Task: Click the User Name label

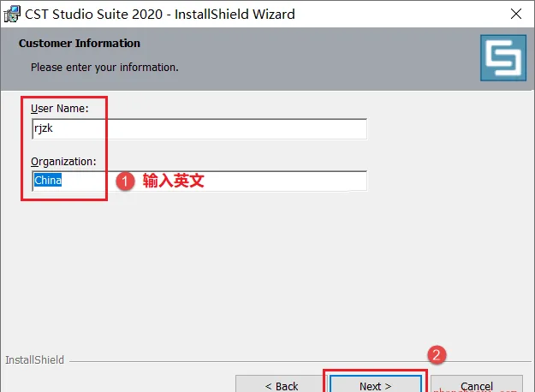Action: point(60,109)
